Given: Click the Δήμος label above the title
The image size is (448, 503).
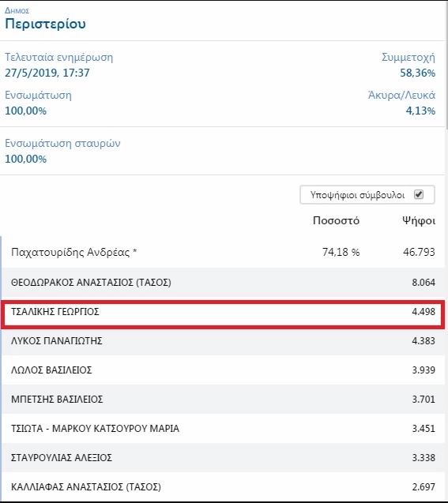Looking at the screenshot, I should point(17,10).
